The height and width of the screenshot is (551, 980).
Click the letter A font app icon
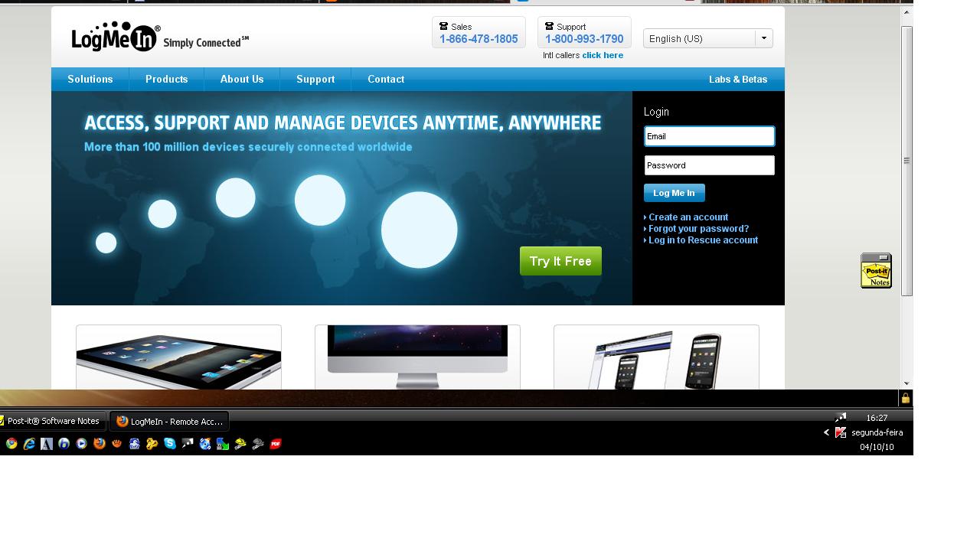click(47, 443)
